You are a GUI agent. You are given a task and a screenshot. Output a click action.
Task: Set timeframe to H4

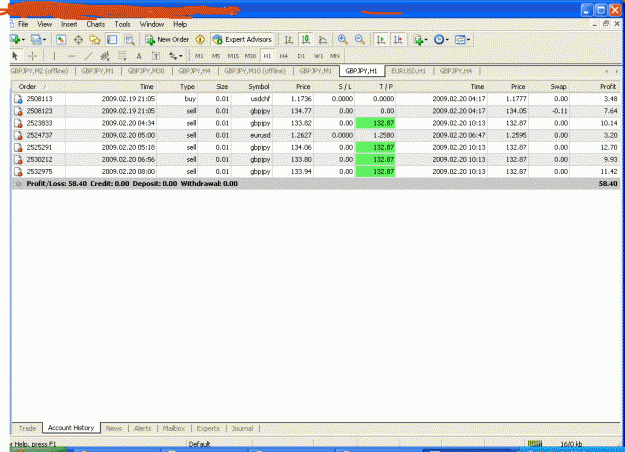click(283, 56)
